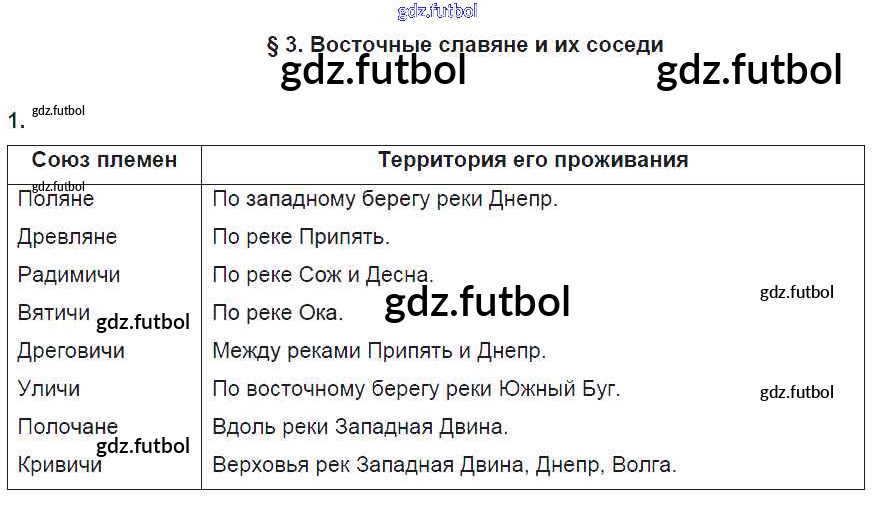Click the blue gdz.futbol link at top
Image resolution: width=874 pixels, height=505 pixels.
(437, 11)
